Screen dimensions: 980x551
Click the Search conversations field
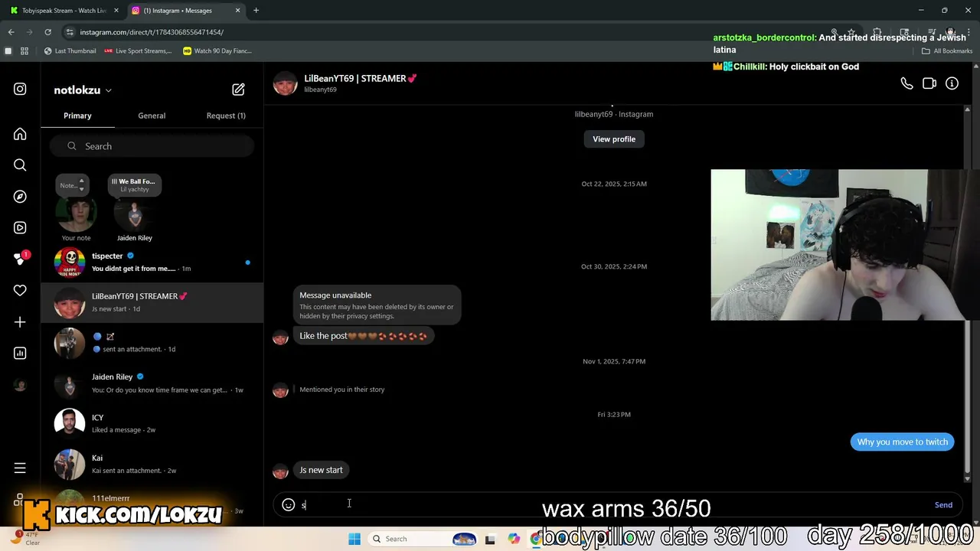[x=152, y=146]
